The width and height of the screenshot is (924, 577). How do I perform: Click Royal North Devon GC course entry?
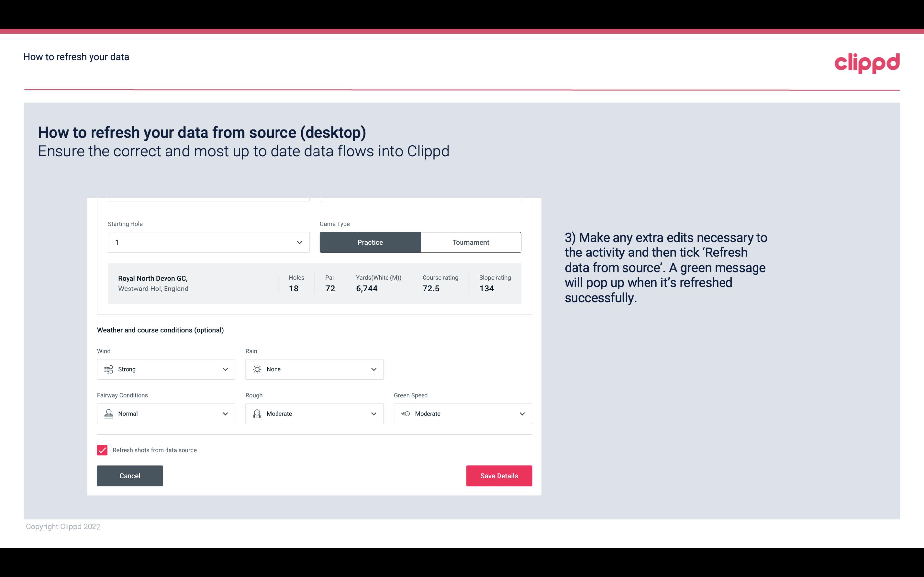pyautogui.click(x=314, y=283)
